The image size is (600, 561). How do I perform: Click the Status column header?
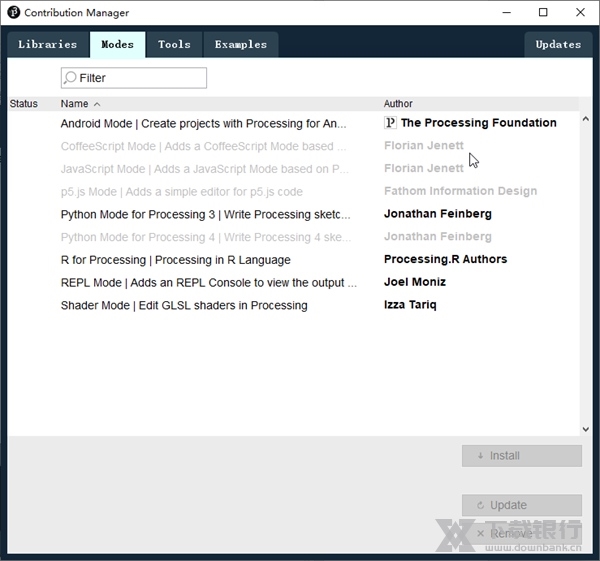point(24,104)
